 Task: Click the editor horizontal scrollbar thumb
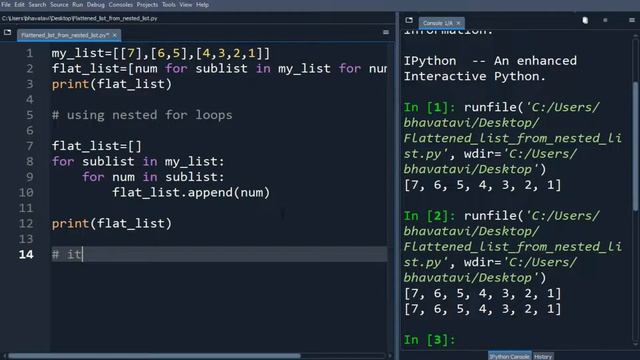[x=154, y=356]
